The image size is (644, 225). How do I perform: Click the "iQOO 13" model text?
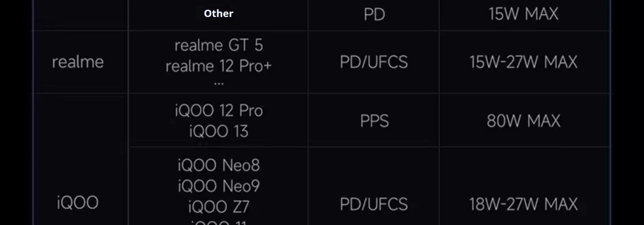tap(219, 131)
